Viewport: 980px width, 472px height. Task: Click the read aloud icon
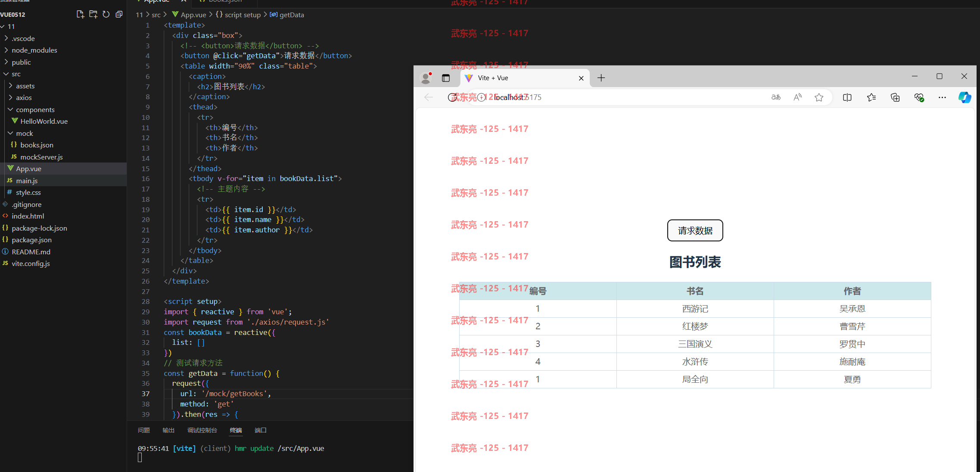click(x=798, y=97)
